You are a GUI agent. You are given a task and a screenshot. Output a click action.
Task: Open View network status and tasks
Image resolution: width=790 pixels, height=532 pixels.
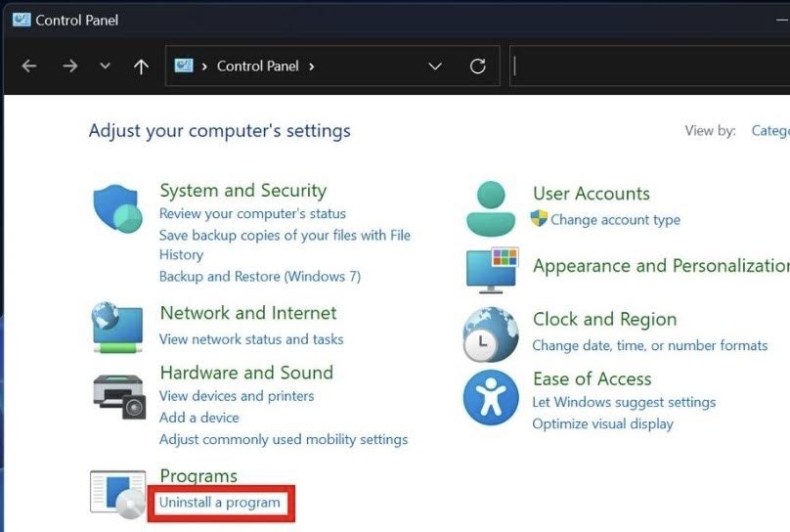click(x=251, y=339)
